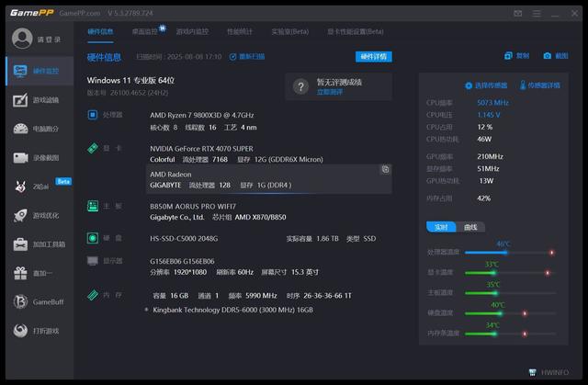Click the 42% memory usage value
The width and height of the screenshot is (588, 385).
point(484,198)
